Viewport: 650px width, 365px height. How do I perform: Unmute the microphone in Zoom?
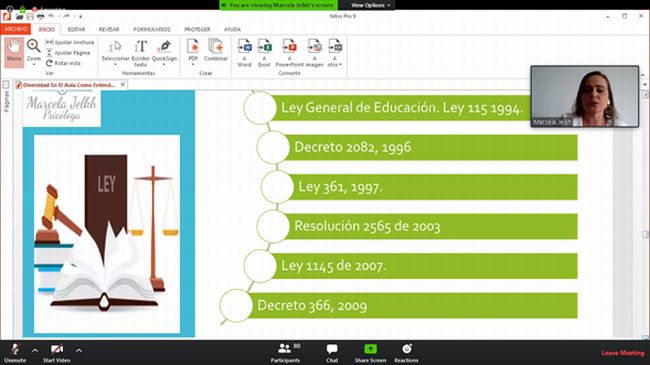pyautogui.click(x=15, y=353)
